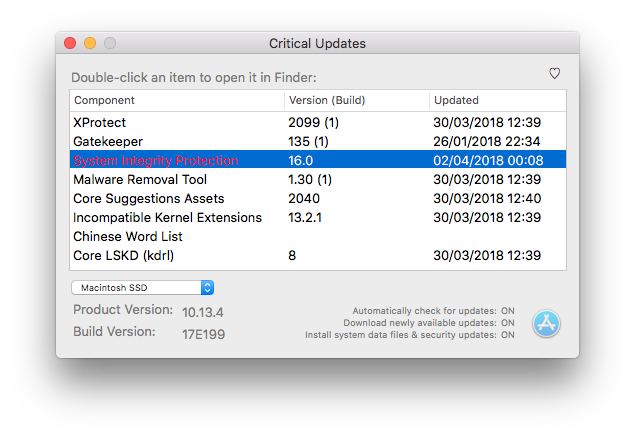
Task: Select the Malware Removal Tool row
Action: tap(318, 179)
